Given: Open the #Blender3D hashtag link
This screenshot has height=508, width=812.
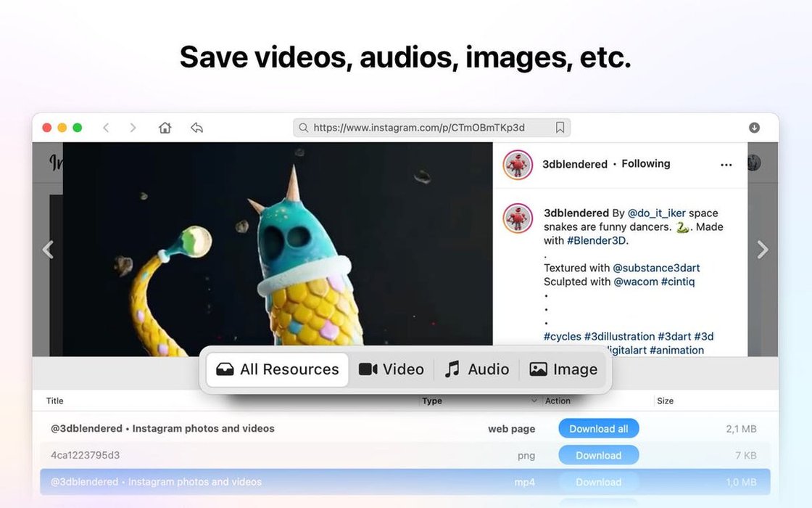Looking at the screenshot, I should coord(597,240).
